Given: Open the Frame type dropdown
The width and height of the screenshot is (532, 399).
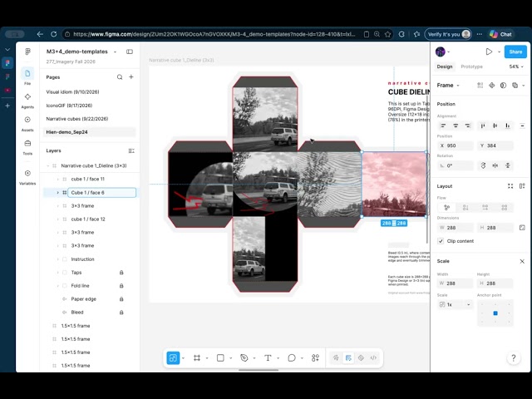Looking at the screenshot, I should (449, 85).
